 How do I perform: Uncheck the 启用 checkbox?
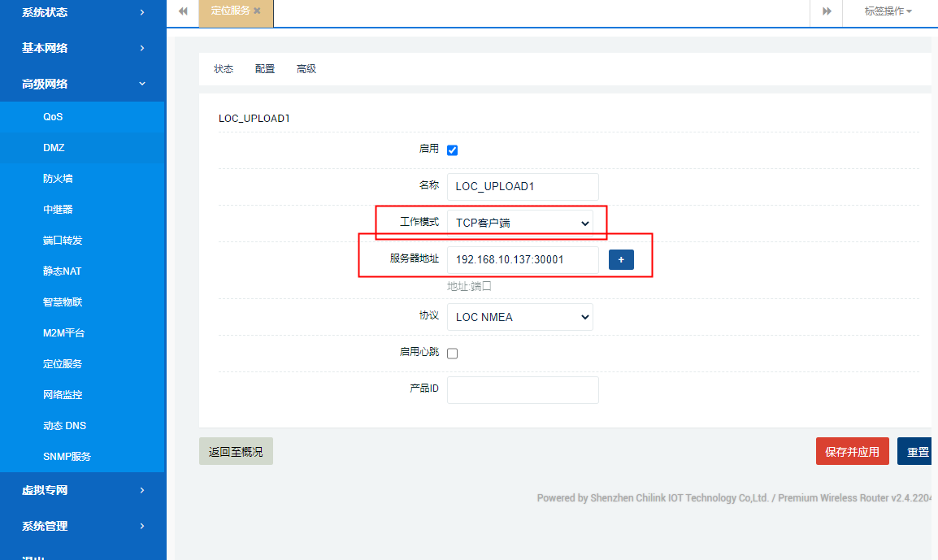point(453,150)
